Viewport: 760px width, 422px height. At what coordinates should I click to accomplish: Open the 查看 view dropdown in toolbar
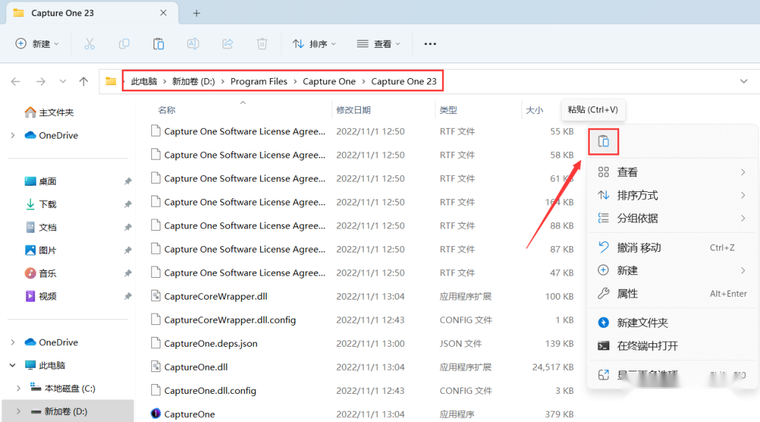coord(379,44)
